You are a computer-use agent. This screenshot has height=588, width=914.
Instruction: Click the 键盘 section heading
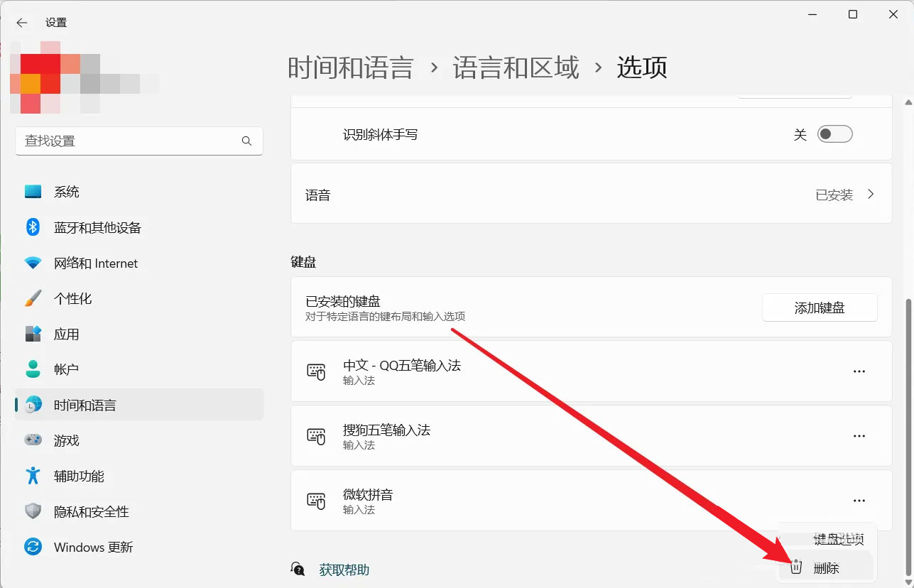pyautogui.click(x=304, y=262)
